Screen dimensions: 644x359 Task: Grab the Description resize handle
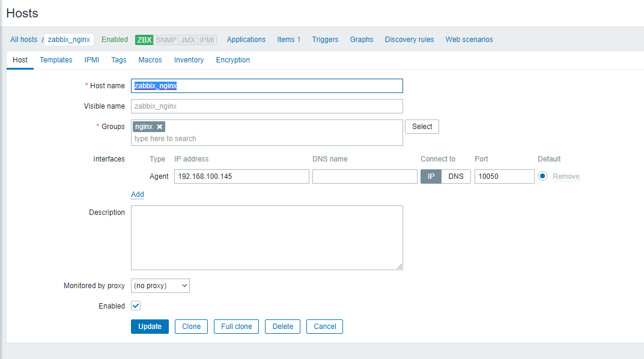click(x=399, y=267)
